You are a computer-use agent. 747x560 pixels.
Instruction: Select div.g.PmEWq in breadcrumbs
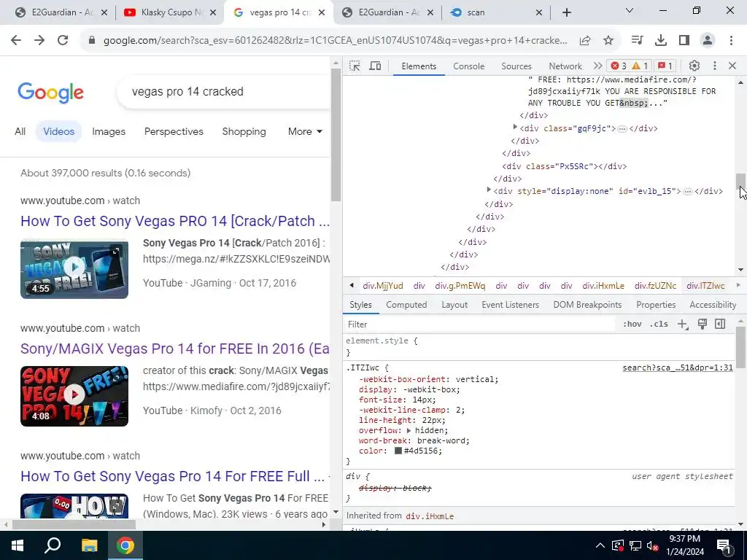(x=460, y=286)
